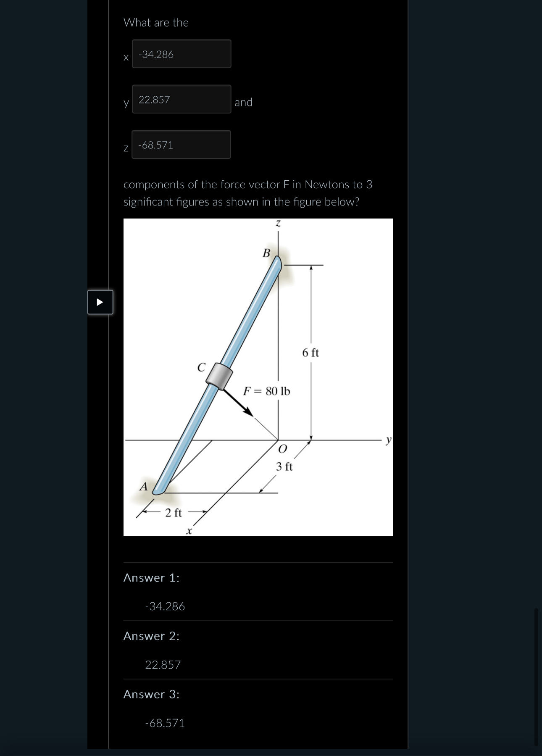Select the -34.286 value under Answer 1
The image size is (542, 756).
tap(164, 606)
